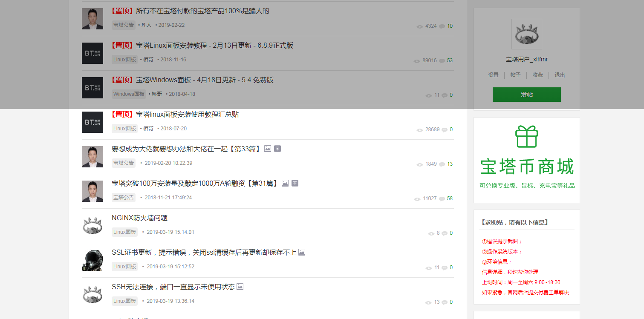Open author 桥哥 on 2018-07-20 post

[148, 129]
